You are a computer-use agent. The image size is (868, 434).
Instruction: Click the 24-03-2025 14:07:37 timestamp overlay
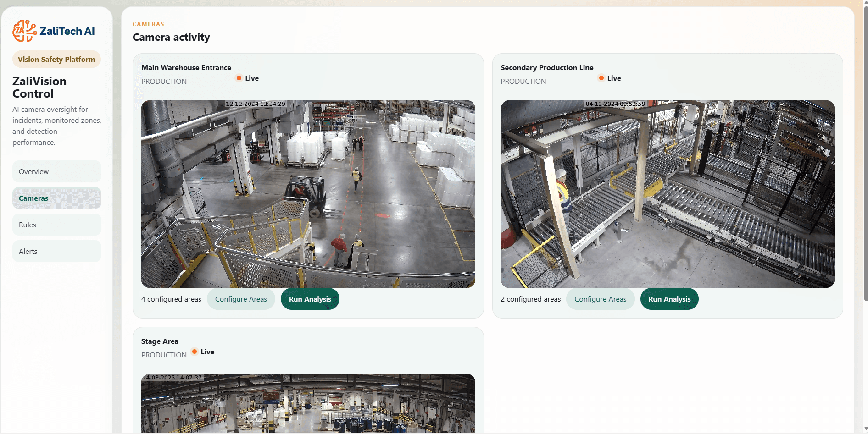172,378
